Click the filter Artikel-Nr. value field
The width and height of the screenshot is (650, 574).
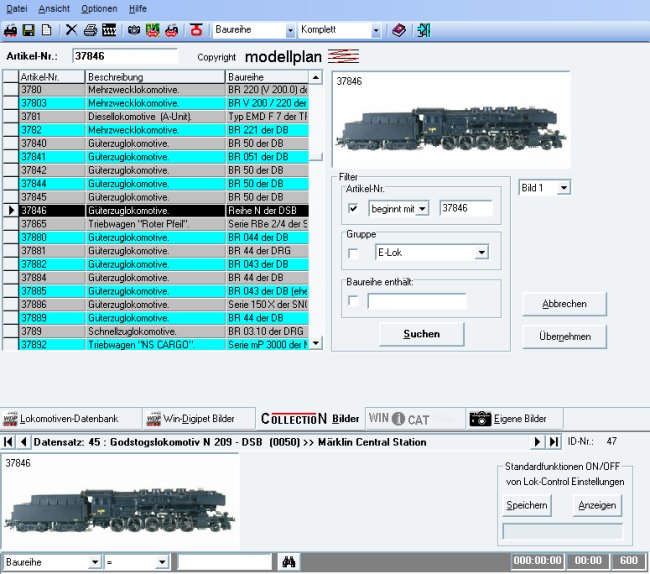pos(466,208)
